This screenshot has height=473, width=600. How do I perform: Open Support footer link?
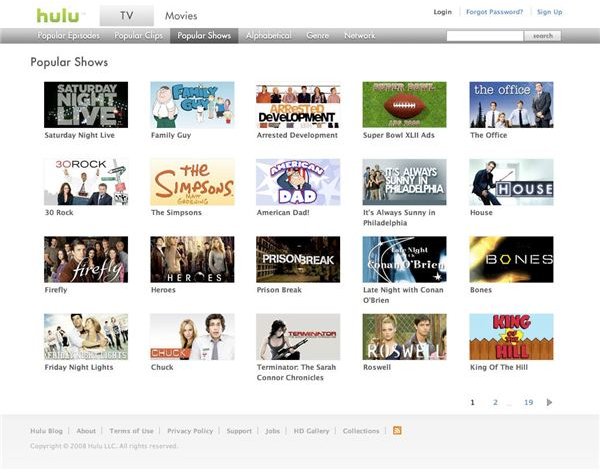pos(239,431)
